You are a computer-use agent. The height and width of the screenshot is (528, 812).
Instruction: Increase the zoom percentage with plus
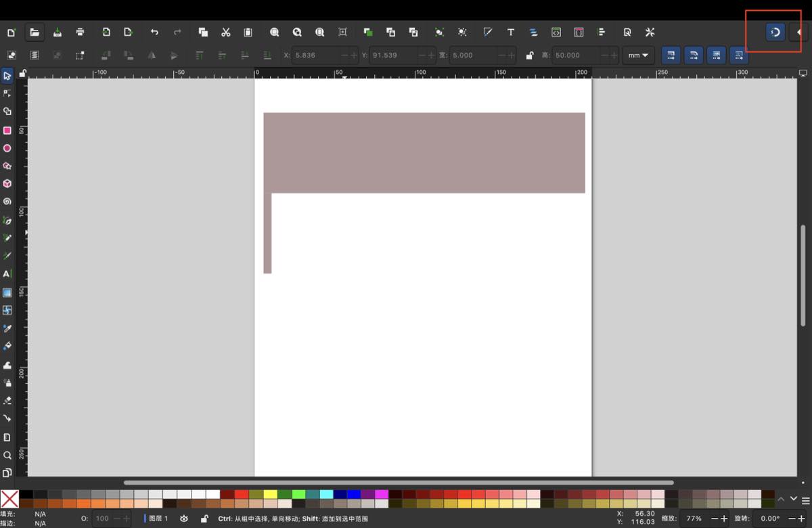click(725, 519)
